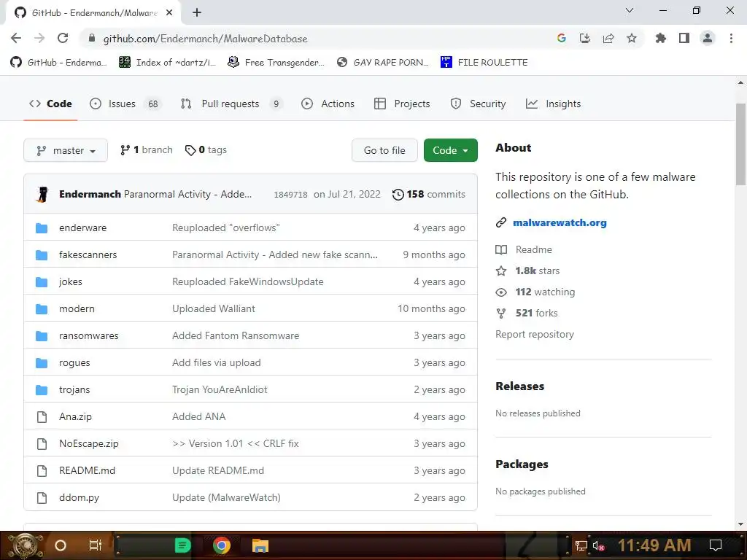Open File Explorer from the taskbar
The height and width of the screenshot is (560, 747).
click(x=260, y=545)
